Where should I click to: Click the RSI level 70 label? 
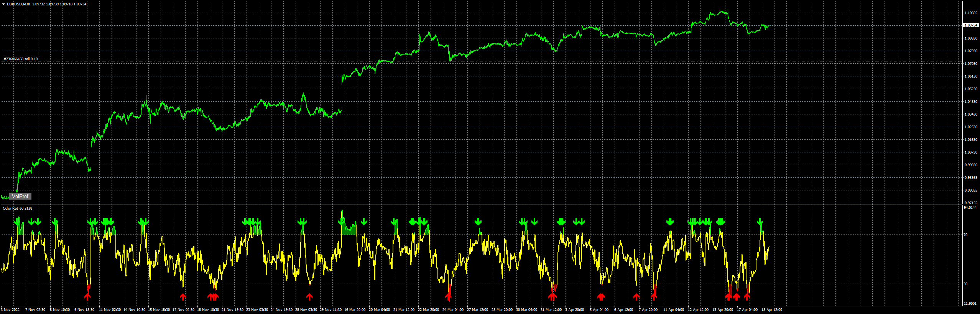965,235
